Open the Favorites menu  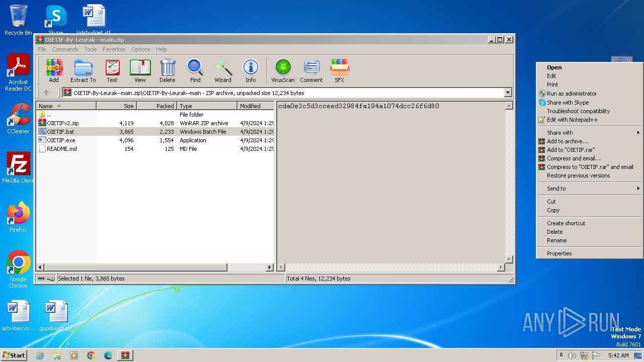coord(114,49)
